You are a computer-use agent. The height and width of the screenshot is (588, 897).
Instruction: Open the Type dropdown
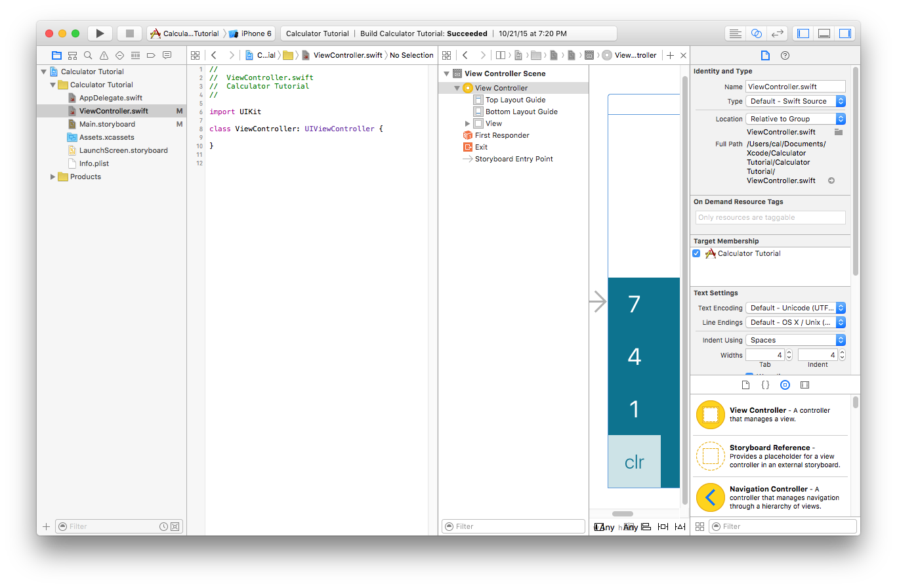click(795, 101)
